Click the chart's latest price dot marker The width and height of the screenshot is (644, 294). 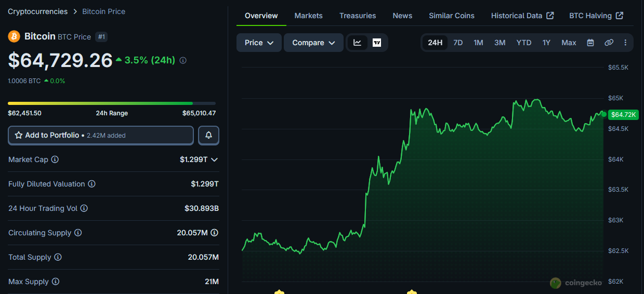(603, 114)
